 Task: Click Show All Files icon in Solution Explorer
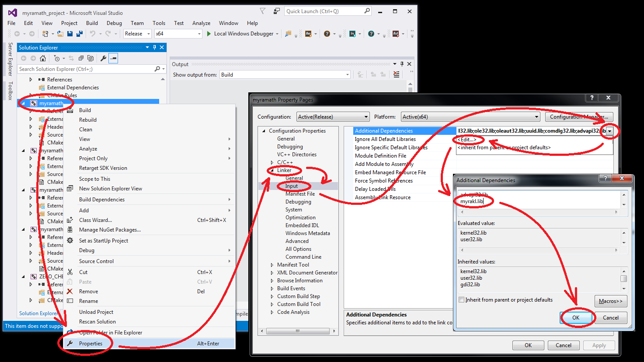[x=91, y=58]
